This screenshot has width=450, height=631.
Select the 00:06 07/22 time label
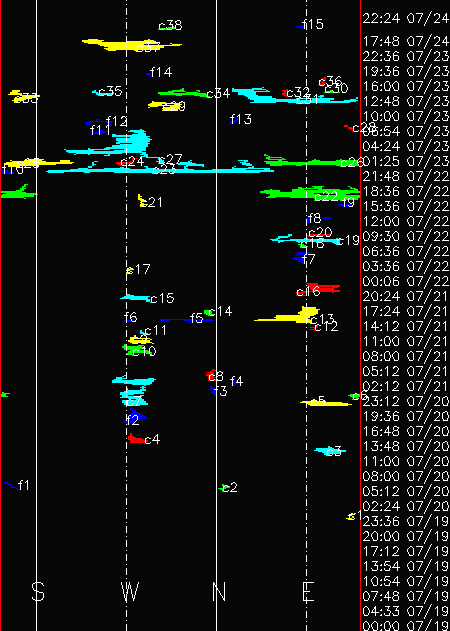(406, 281)
